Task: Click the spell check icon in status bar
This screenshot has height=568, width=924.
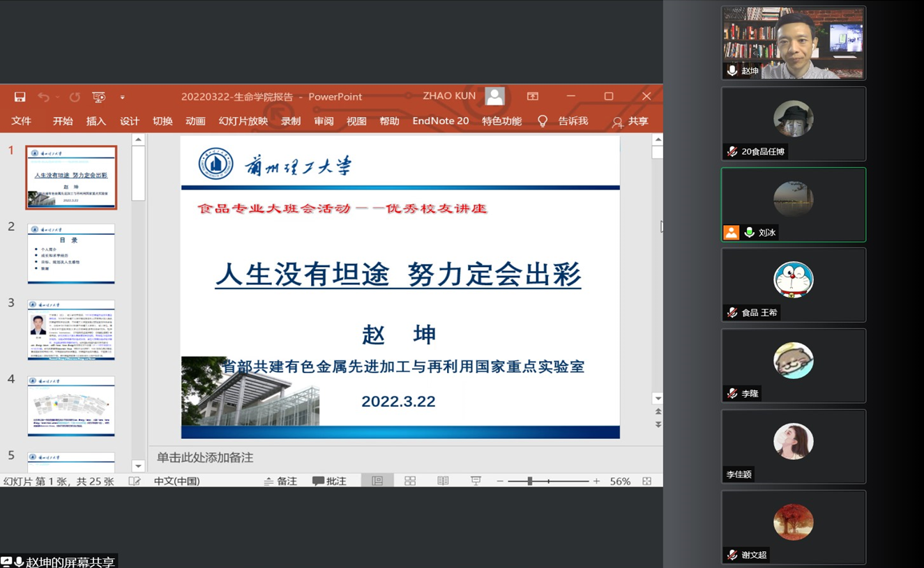Action: pyautogui.click(x=135, y=481)
